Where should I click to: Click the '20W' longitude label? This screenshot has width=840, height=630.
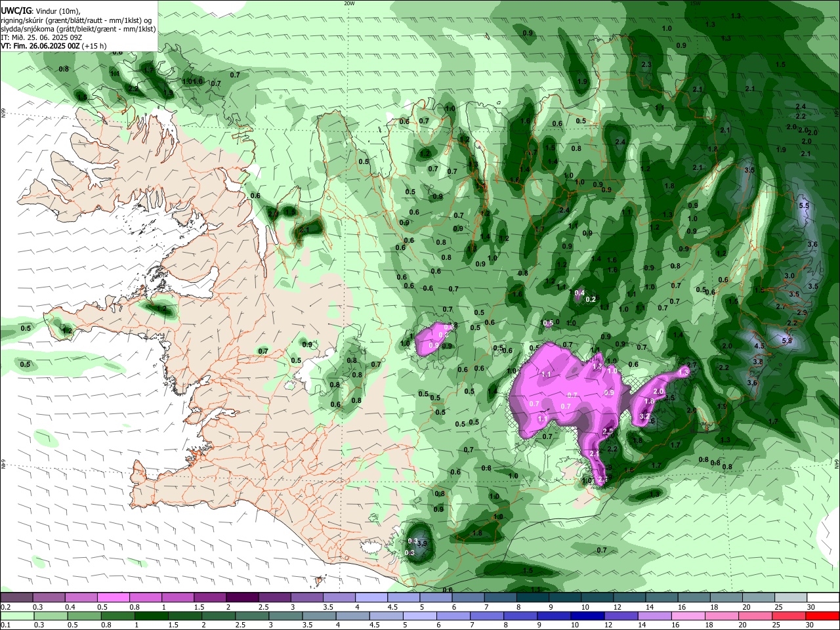[349, 3]
